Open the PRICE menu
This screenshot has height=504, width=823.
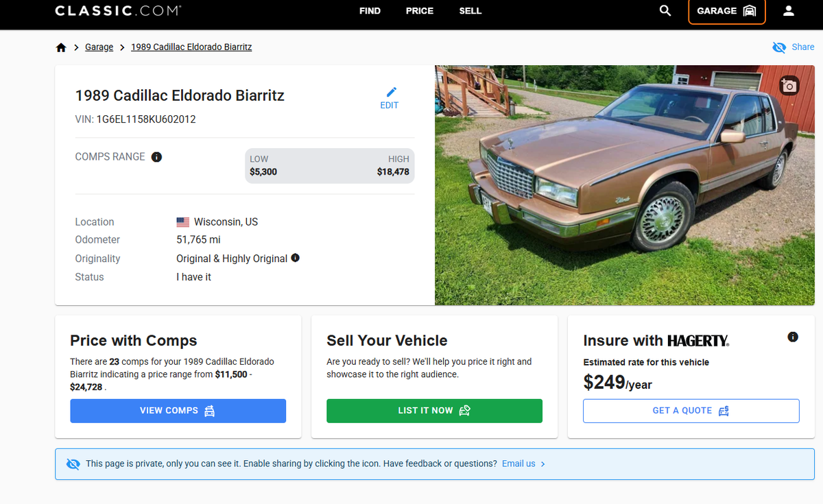coord(420,11)
